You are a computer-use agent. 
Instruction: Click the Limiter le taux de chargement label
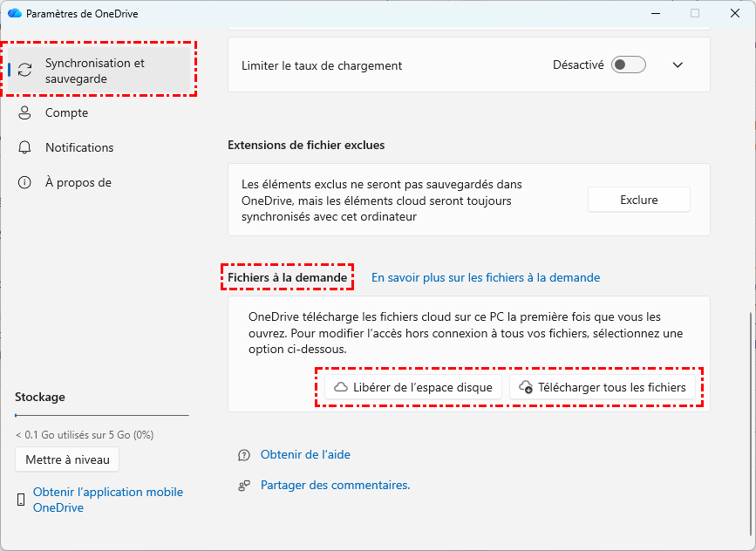[x=322, y=65]
